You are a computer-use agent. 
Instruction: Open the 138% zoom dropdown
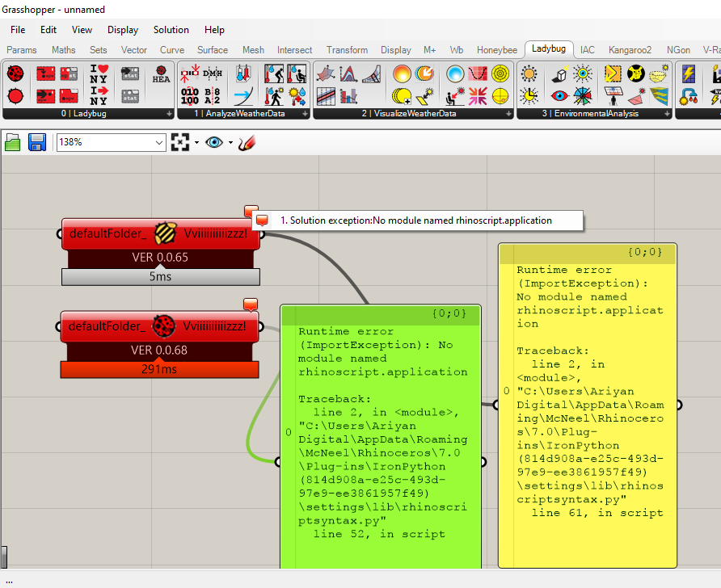coord(111,142)
